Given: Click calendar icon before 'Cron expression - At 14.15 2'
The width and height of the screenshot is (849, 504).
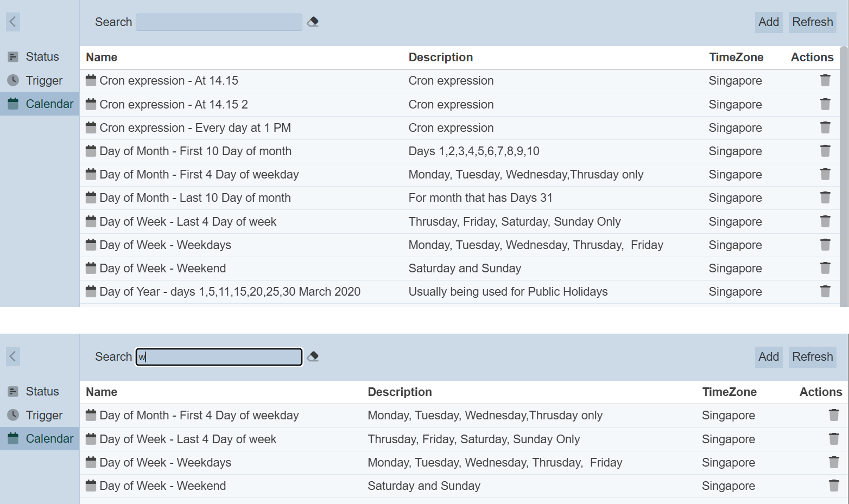Looking at the screenshot, I should point(91,104).
